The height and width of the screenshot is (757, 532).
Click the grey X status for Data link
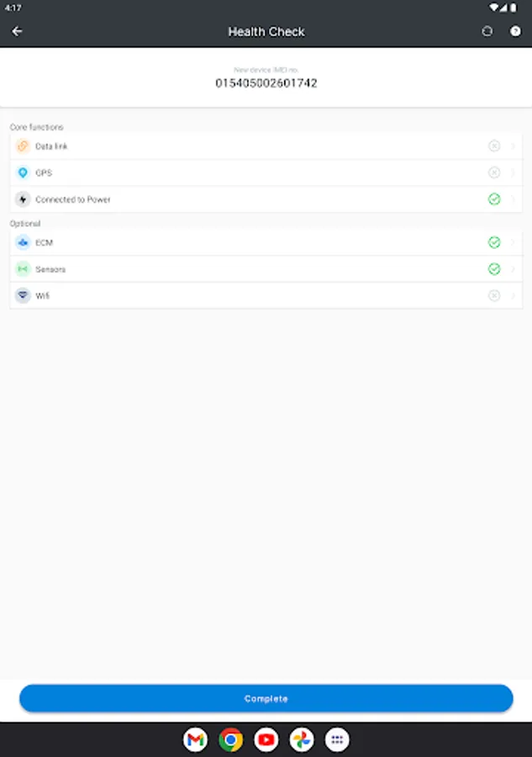click(494, 146)
